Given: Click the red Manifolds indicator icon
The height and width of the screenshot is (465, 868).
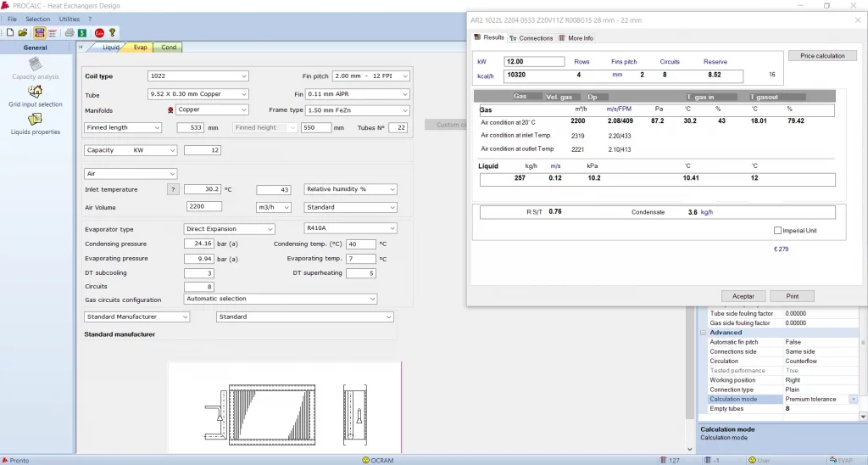Looking at the screenshot, I should point(170,110).
